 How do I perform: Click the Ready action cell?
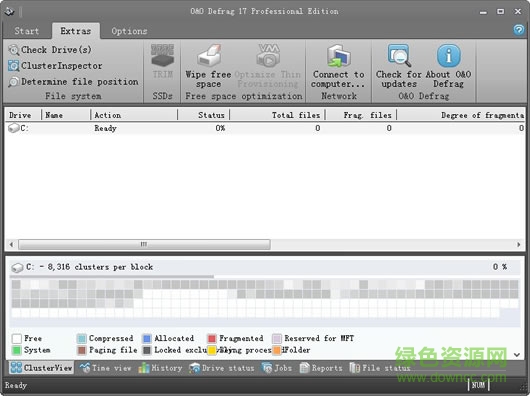click(105, 128)
